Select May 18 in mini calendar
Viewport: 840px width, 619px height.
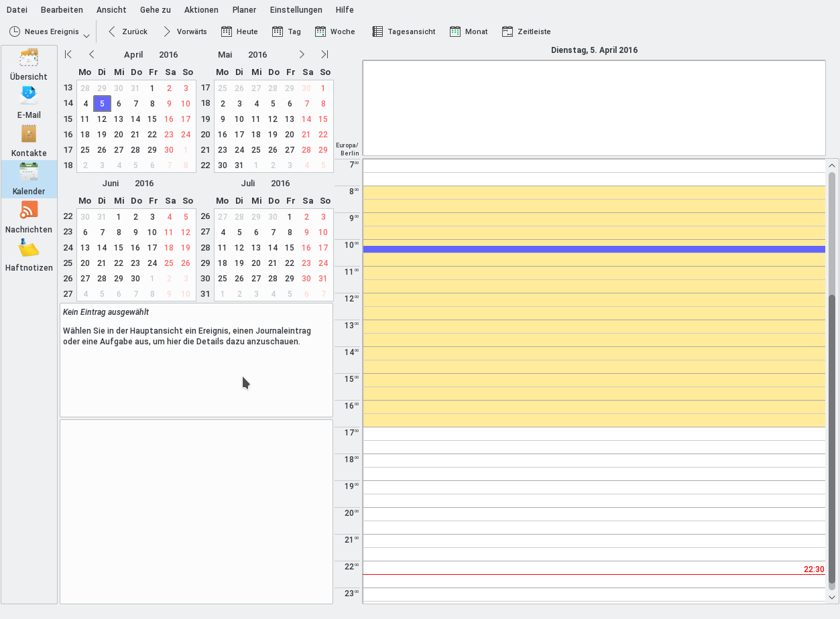click(x=256, y=135)
